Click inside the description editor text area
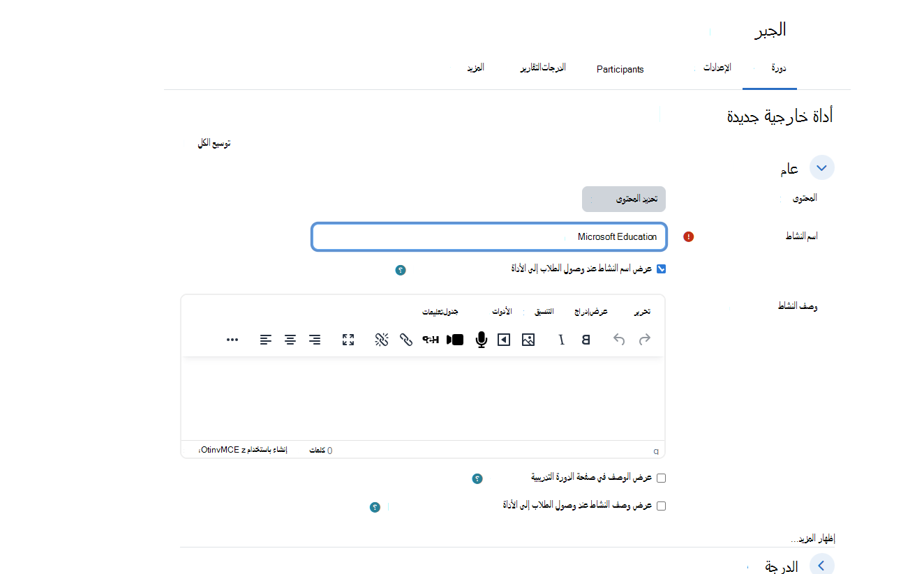 (x=423, y=398)
